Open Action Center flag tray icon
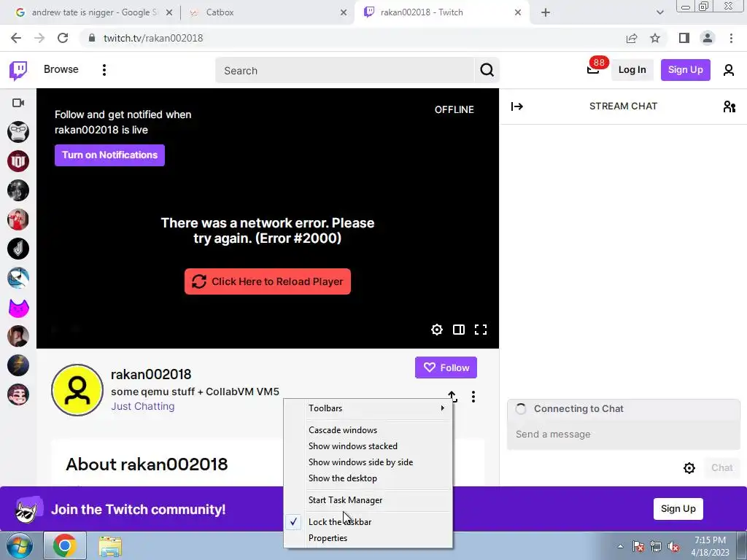 click(x=638, y=546)
